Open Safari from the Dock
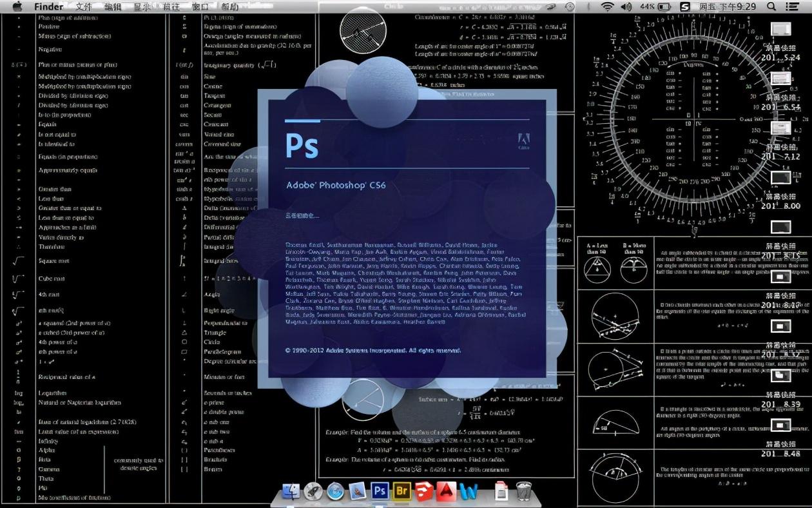Screen dimensions: 812x508 click(335, 491)
